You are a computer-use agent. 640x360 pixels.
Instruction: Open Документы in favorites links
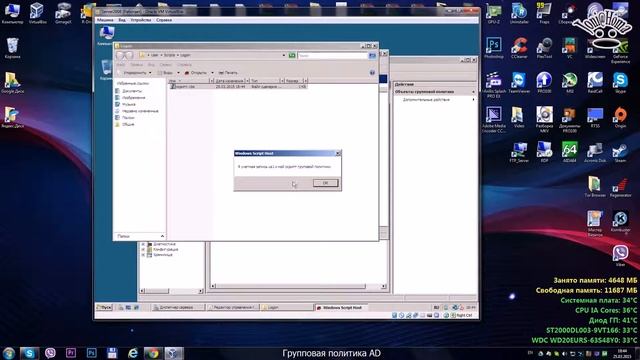(x=128, y=91)
